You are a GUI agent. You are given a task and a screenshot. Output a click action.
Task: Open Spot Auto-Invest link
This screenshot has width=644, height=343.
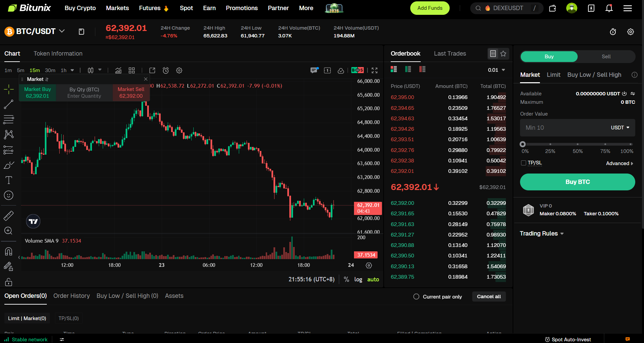tap(568, 339)
